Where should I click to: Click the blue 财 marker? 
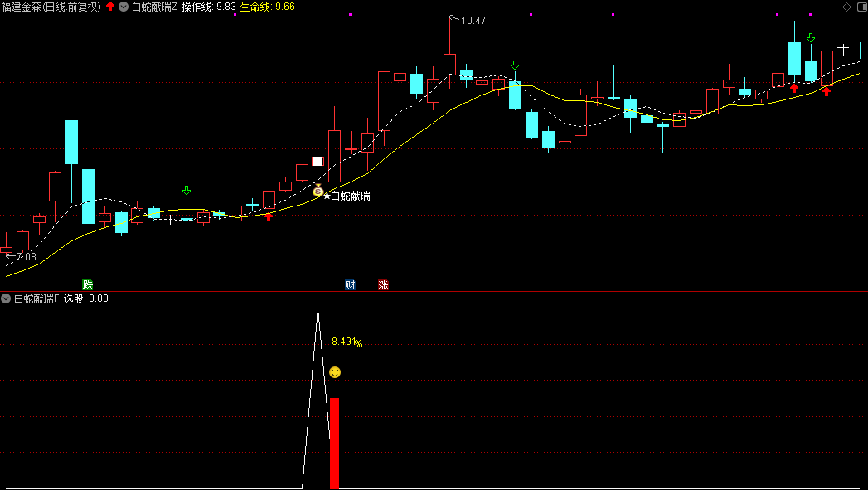click(350, 284)
